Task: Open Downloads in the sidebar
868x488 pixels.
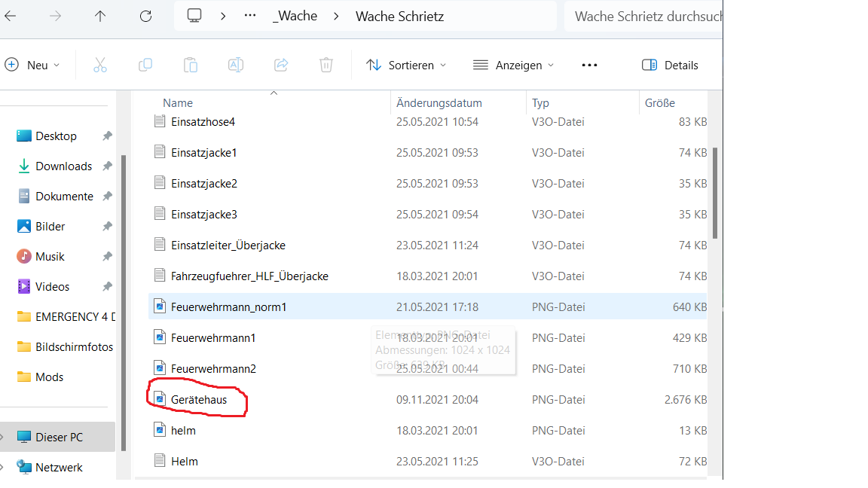Action: (x=63, y=166)
